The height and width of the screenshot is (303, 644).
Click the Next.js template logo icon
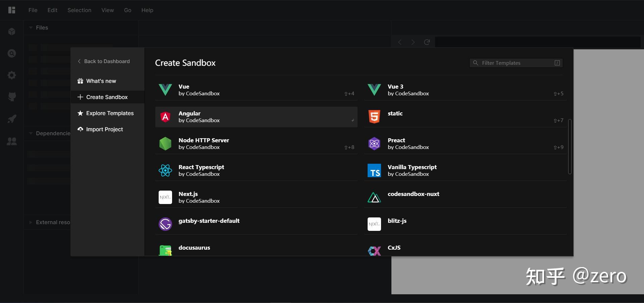tap(165, 197)
